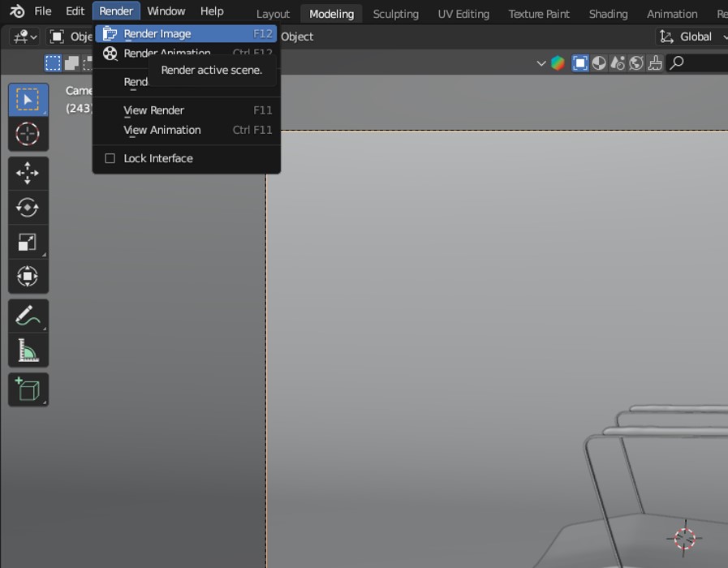Screen dimensions: 728x568
Task: Activate the combined Transform tool
Action: tap(28, 277)
